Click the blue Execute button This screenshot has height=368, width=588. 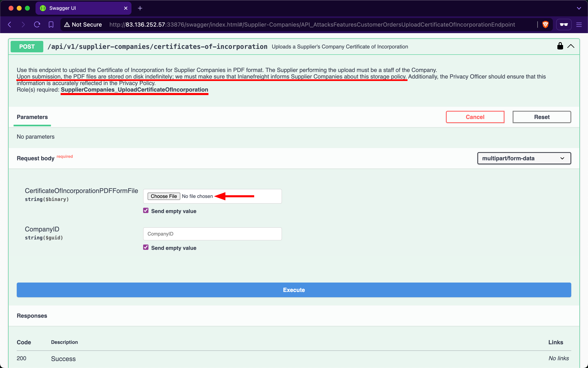(294, 290)
